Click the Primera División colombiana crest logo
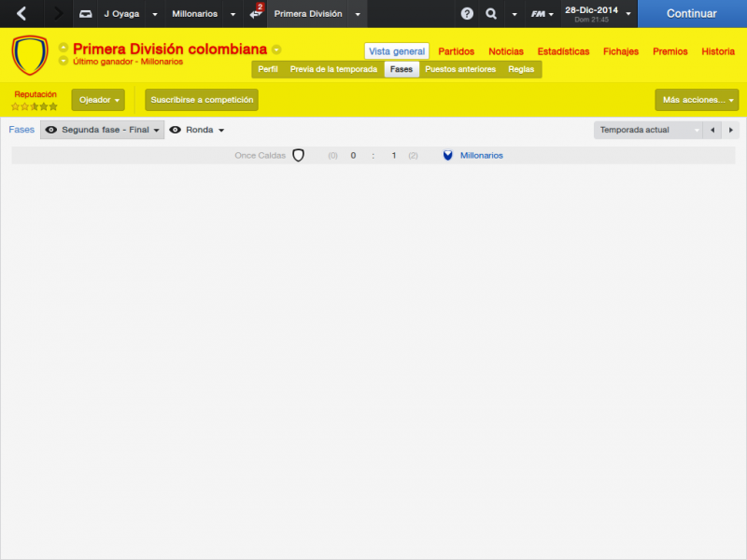747x560 pixels. coord(30,55)
